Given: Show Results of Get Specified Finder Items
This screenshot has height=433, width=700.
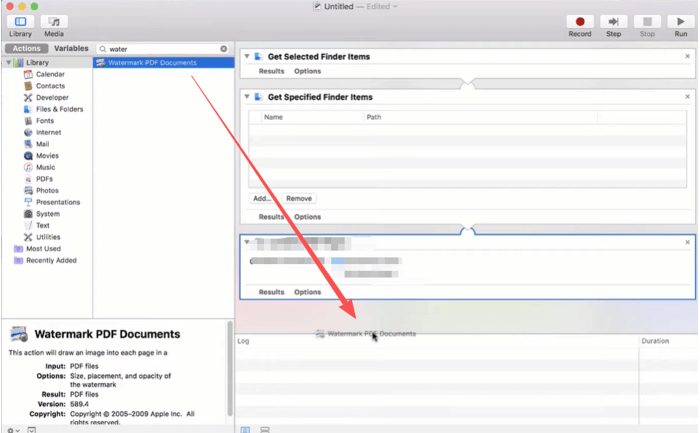Looking at the screenshot, I should point(271,216).
